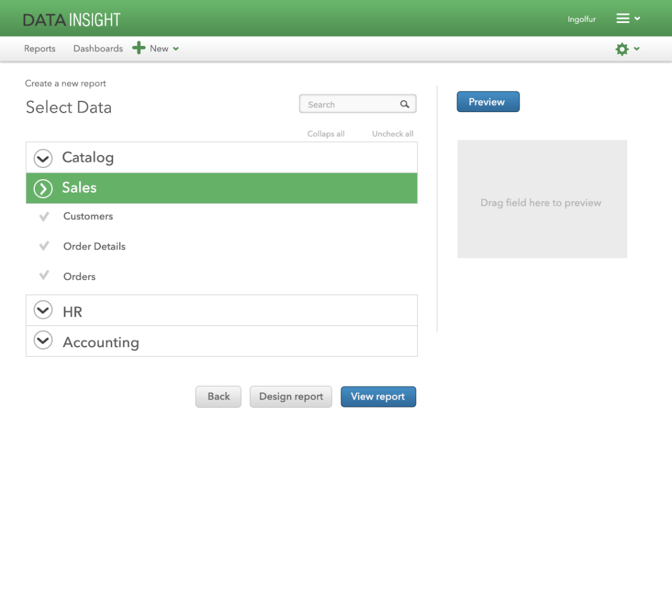The height and width of the screenshot is (616, 672).
Task: Deselect the Orders checkmark
Action: pos(44,276)
